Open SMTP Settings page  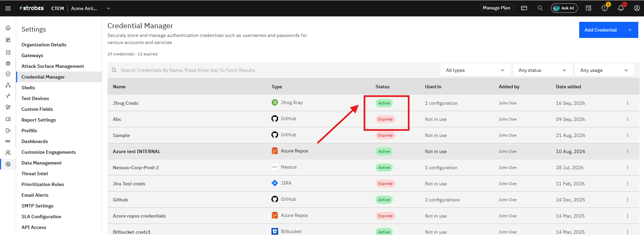tap(37, 206)
